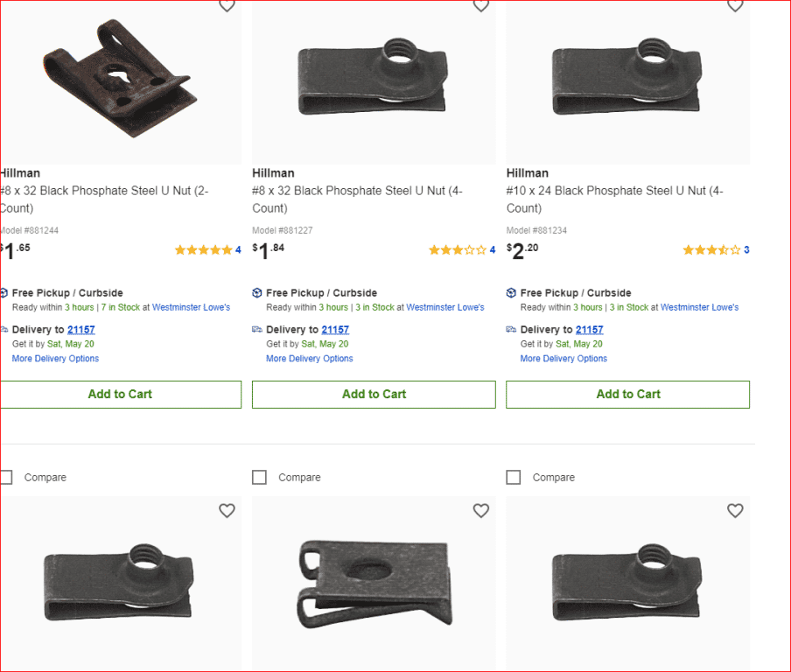Image resolution: width=791 pixels, height=672 pixels.
Task: Open Westminster Lowe's store link for $1.84 item
Action: [444, 308]
